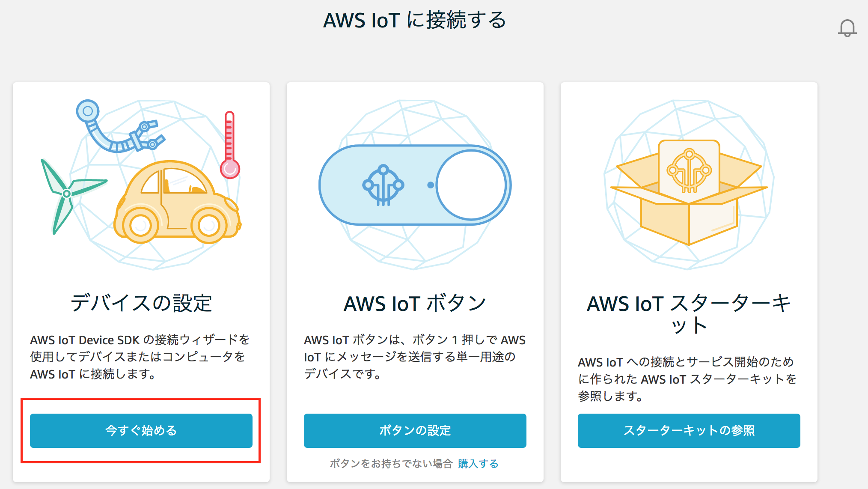Click the starter kit description paragraph
Viewport: 868px width, 489px height.
pyautogui.click(x=687, y=379)
